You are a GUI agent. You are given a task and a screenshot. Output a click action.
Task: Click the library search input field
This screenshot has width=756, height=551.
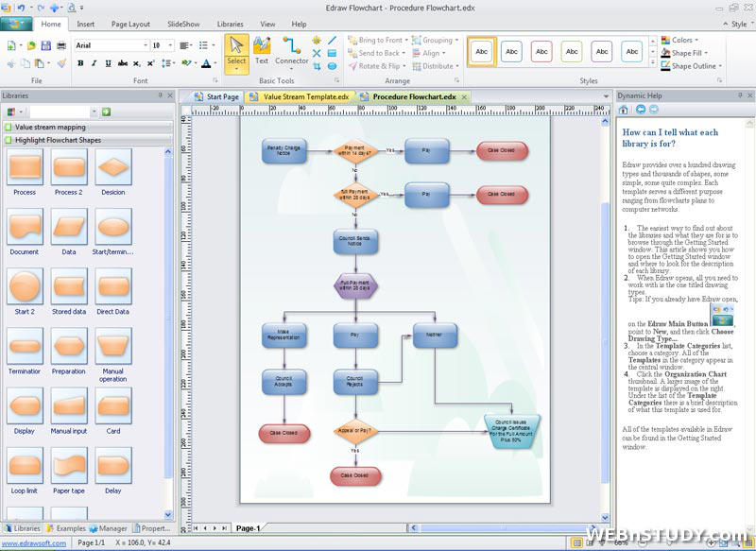(60, 112)
